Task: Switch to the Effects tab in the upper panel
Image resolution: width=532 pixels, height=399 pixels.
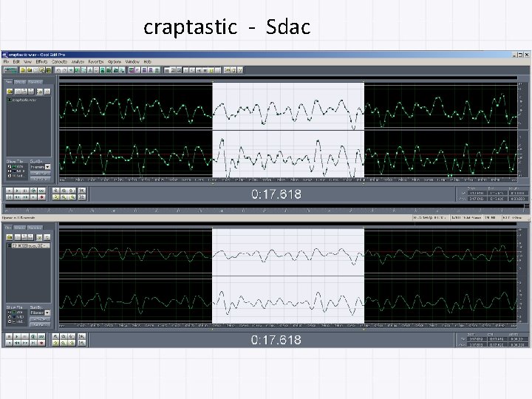Action: tap(21, 82)
